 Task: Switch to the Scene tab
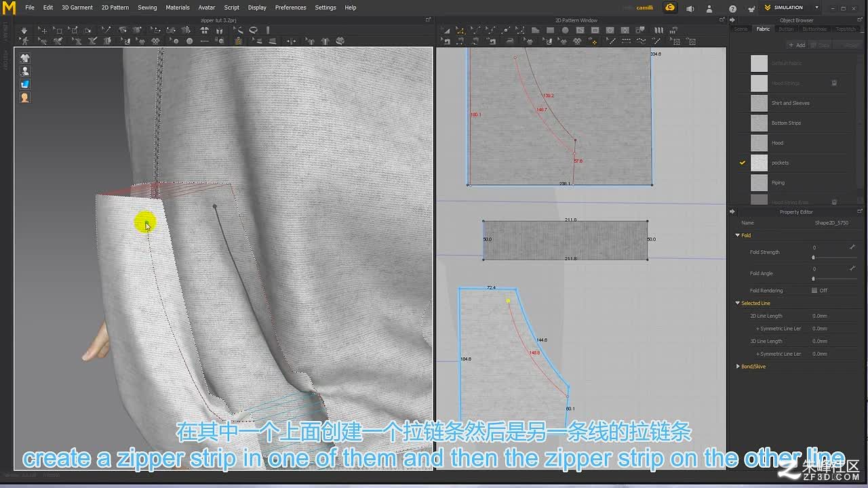click(741, 29)
